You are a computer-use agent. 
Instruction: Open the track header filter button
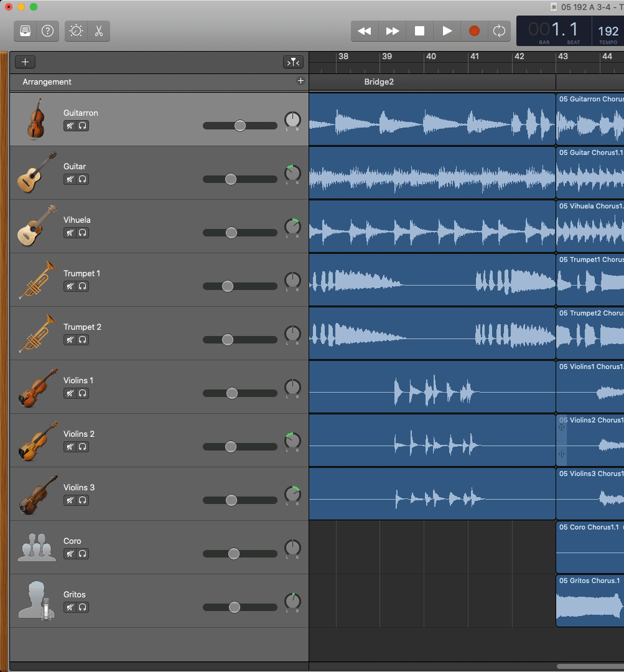[x=292, y=62]
